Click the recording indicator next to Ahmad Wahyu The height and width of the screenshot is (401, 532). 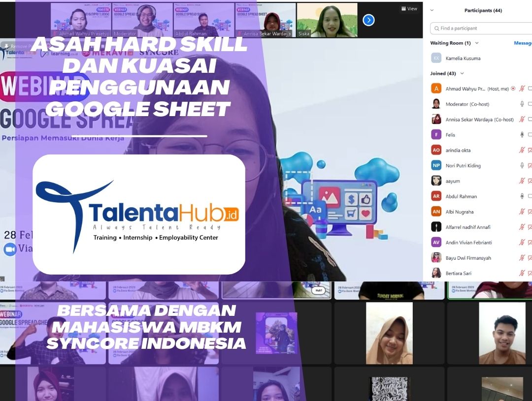click(513, 89)
